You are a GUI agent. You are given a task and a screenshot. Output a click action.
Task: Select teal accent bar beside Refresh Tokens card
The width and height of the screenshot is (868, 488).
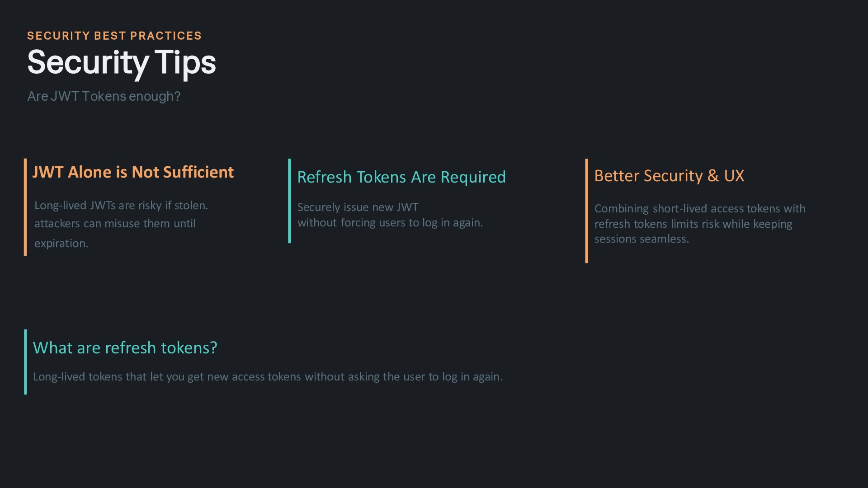coord(289,201)
